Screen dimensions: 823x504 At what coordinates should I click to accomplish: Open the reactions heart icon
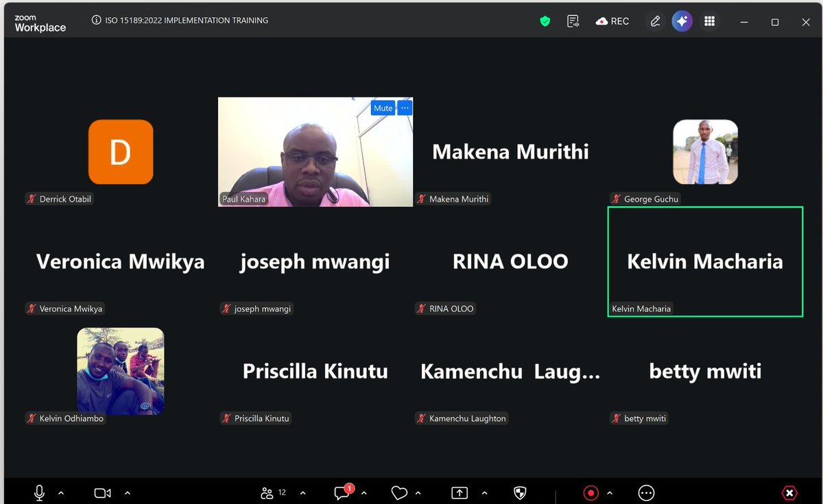click(x=399, y=492)
